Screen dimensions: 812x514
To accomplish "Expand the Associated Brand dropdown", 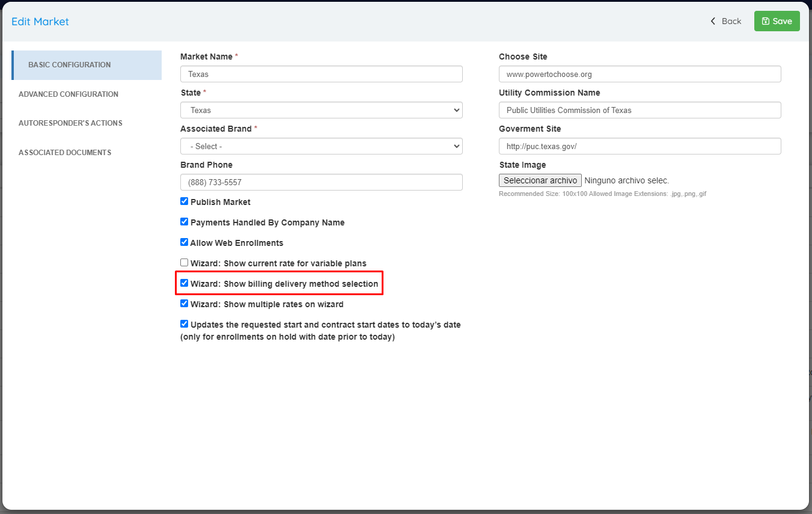I will [322, 146].
